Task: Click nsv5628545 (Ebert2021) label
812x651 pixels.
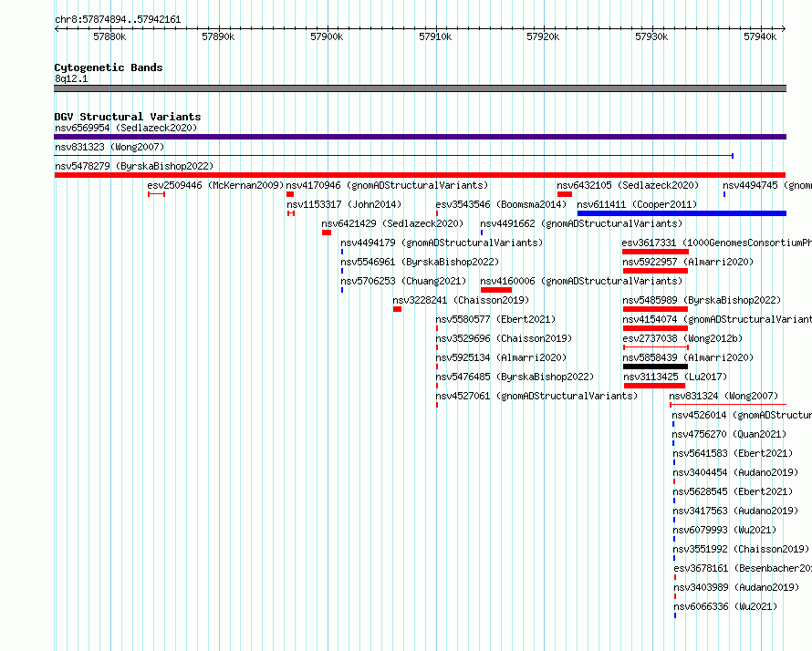Action: pyautogui.click(x=733, y=491)
